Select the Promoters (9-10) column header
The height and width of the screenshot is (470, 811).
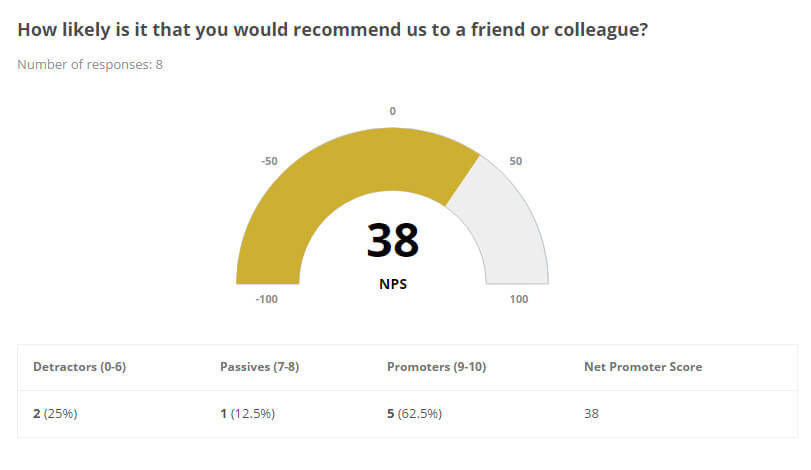[x=436, y=367]
